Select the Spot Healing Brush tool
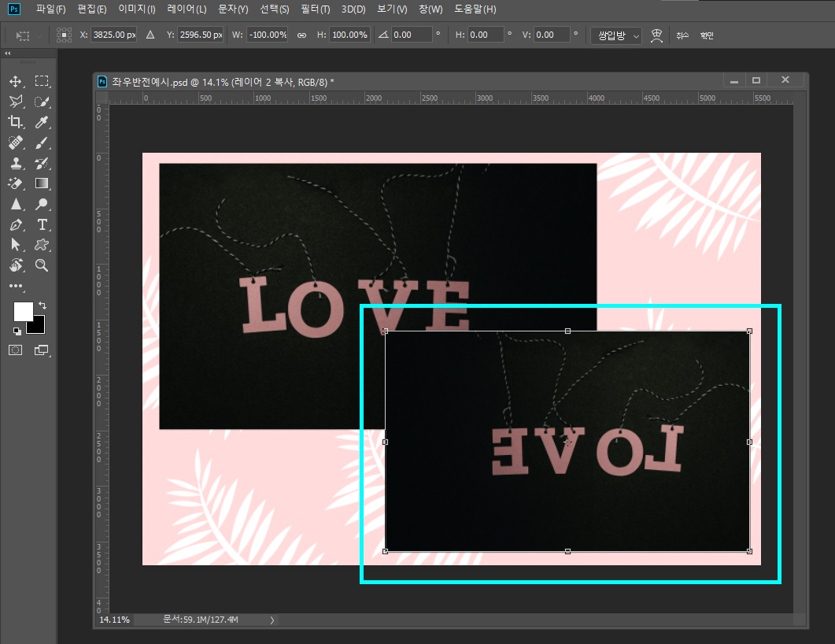Screen dimensions: 835x644 16,142
